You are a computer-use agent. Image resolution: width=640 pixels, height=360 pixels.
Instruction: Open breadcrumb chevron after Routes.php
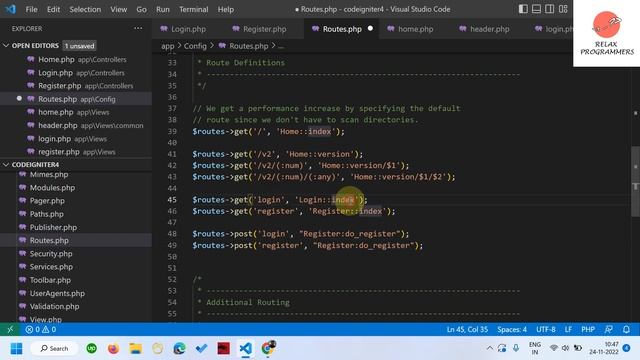coord(273,46)
